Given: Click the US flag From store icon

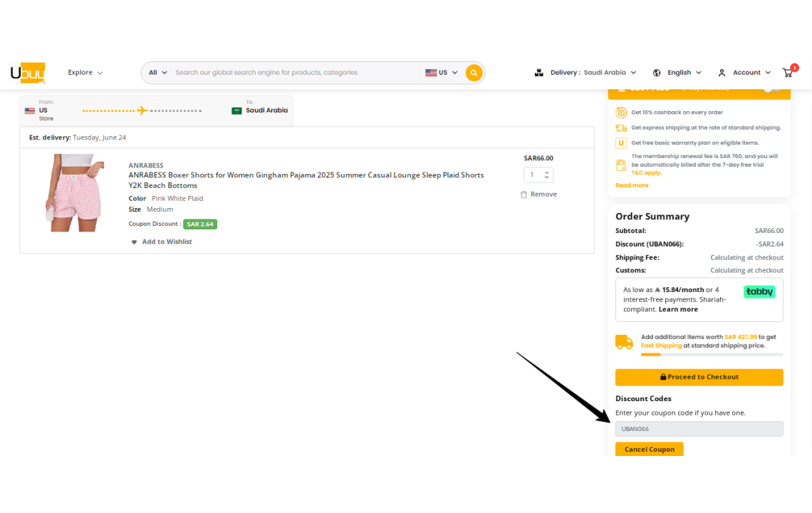Looking at the screenshot, I should coord(30,110).
